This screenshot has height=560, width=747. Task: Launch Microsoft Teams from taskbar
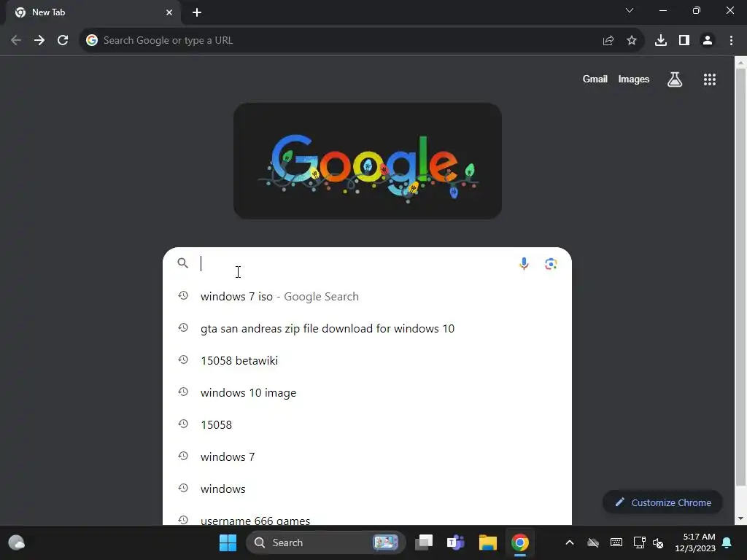[456, 542]
